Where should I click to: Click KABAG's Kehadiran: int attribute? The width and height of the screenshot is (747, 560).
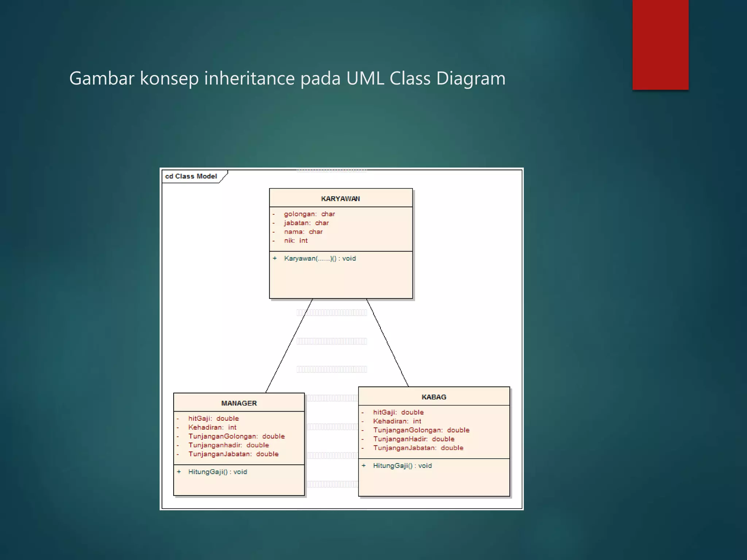click(x=397, y=421)
